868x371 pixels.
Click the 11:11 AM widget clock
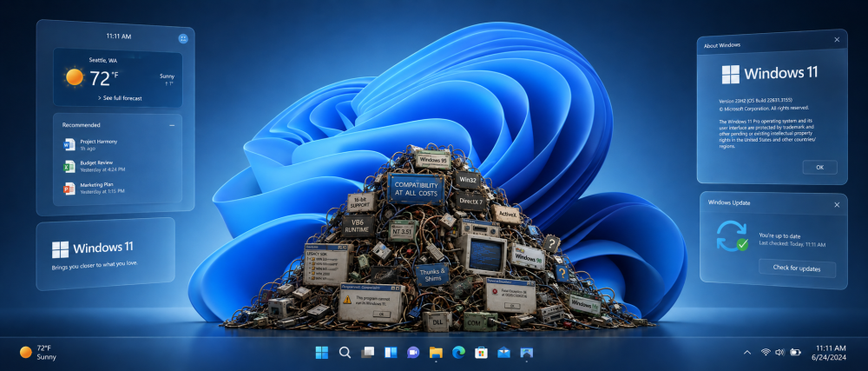(x=118, y=36)
